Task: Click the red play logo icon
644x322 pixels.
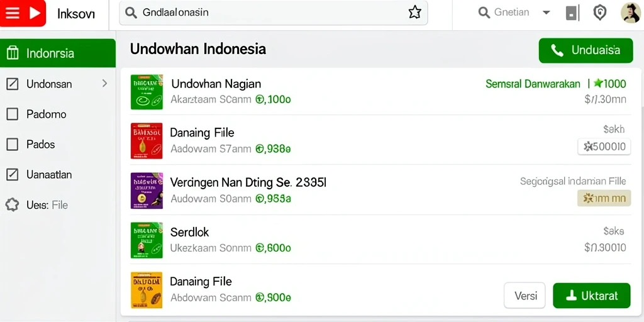Action: 35,13
